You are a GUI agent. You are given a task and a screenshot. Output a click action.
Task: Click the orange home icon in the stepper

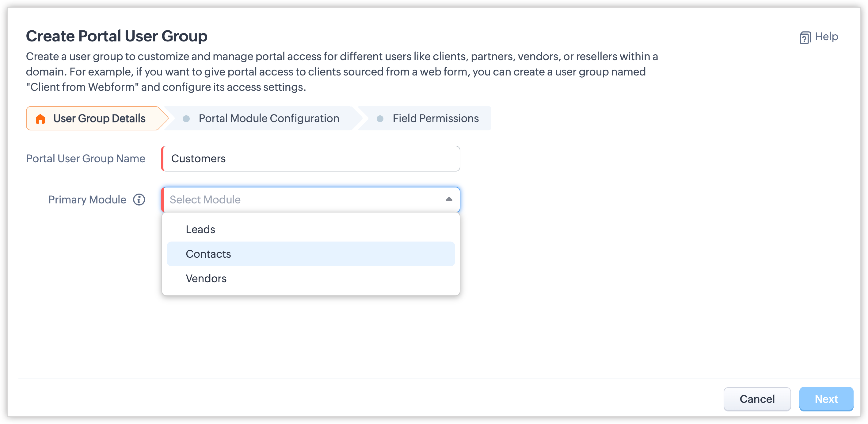pyautogui.click(x=40, y=119)
